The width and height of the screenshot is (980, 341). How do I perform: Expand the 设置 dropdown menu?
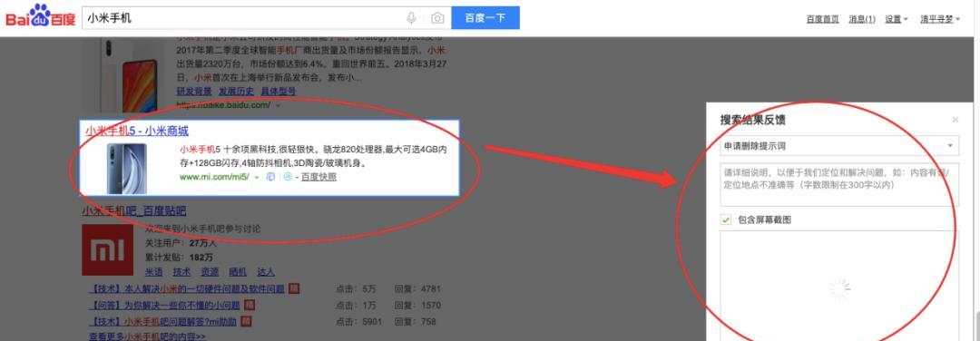(x=897, y=19)
